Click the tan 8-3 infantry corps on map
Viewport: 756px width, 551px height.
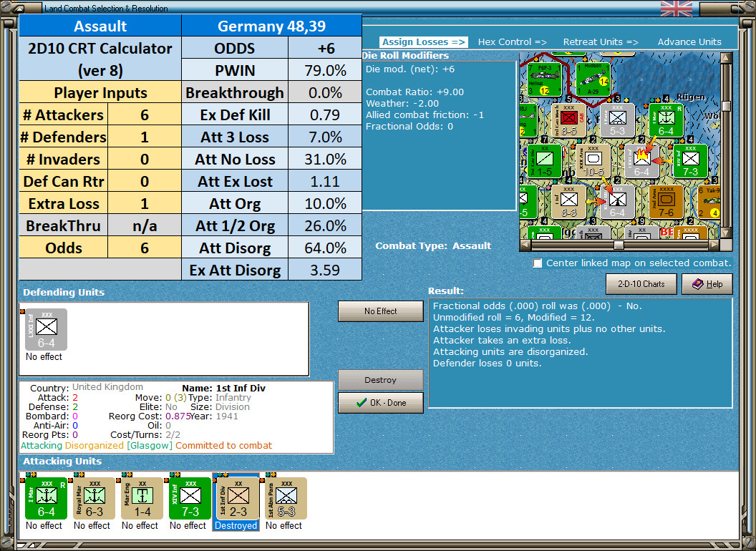(x=569, y=203)
